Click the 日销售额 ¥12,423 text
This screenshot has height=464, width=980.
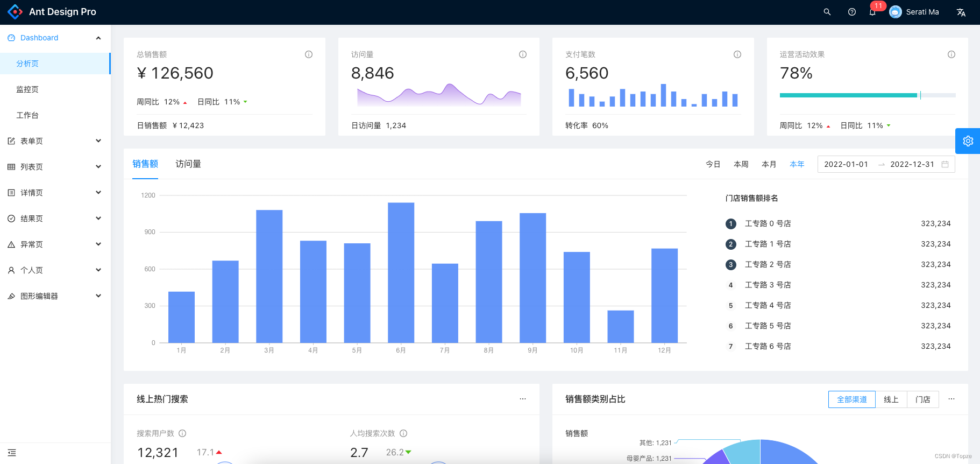tap(171, 125)
